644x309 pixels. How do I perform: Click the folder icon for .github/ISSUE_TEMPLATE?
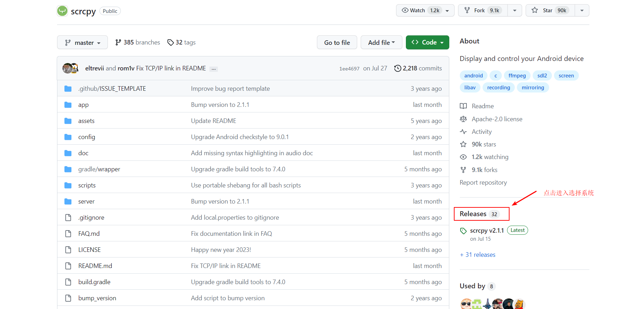coord(68,89)
